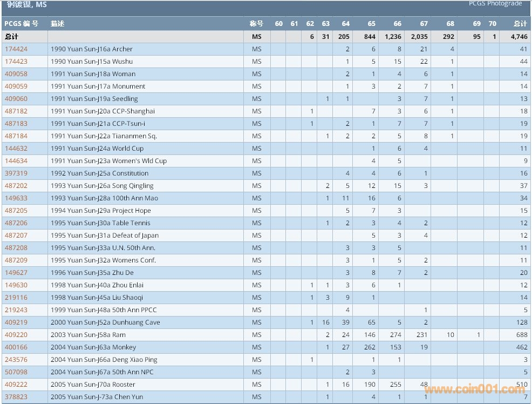
Task: Click PCGS number 409220 Ram entry
Action: point(16,335)
